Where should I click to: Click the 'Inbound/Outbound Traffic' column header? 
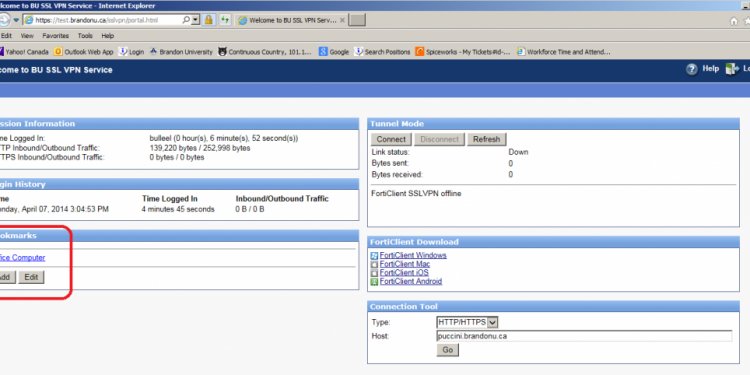pos(282,199)
